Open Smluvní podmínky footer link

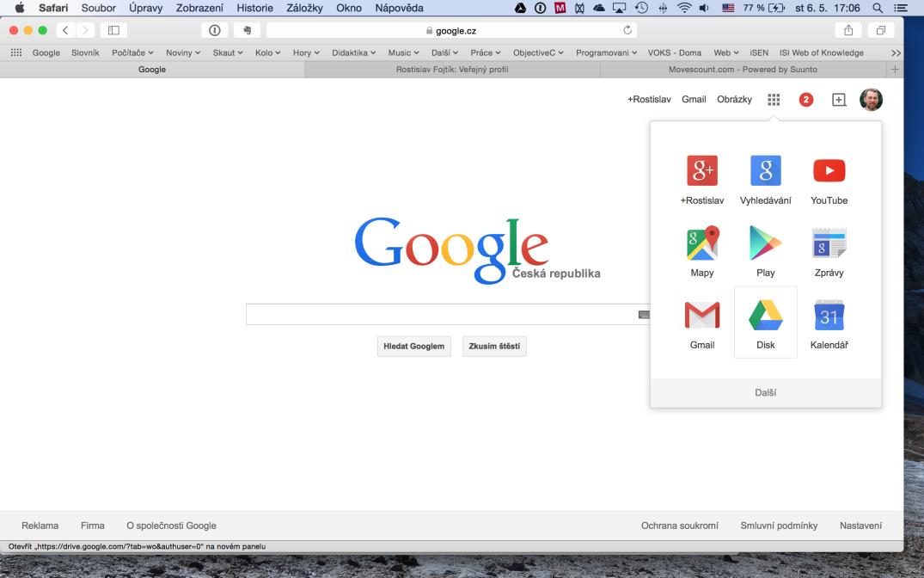[779, 526]
